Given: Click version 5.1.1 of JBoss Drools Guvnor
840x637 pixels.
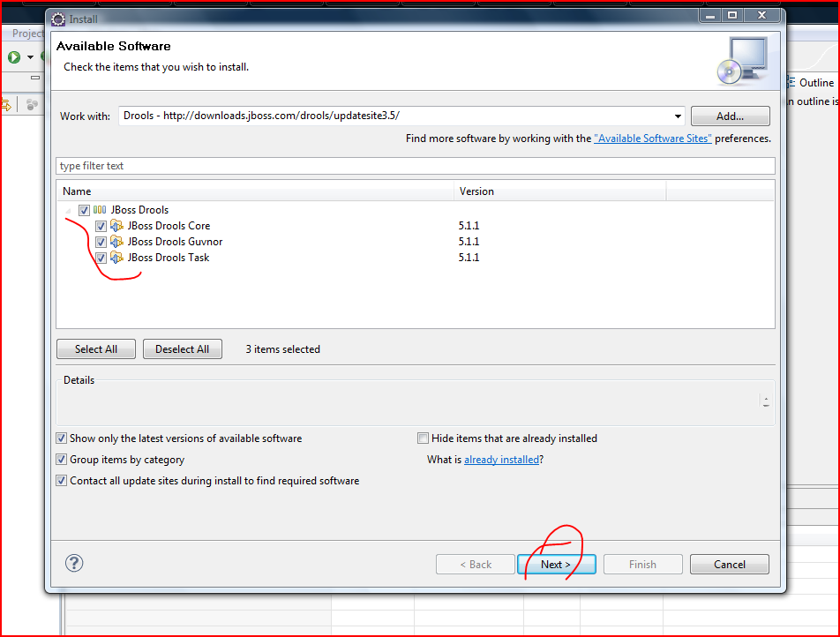Looking at the screenshot, I should click(x=469, y=242).
